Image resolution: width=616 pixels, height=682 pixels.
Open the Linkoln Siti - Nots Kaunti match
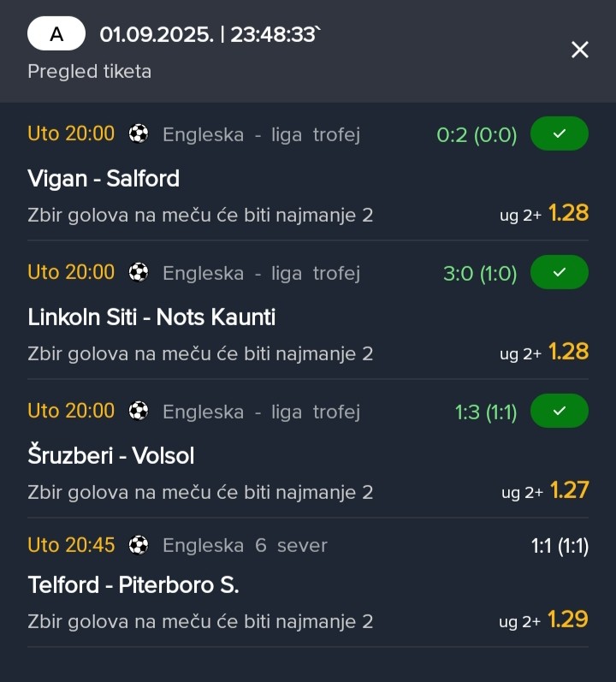[151, 317]
